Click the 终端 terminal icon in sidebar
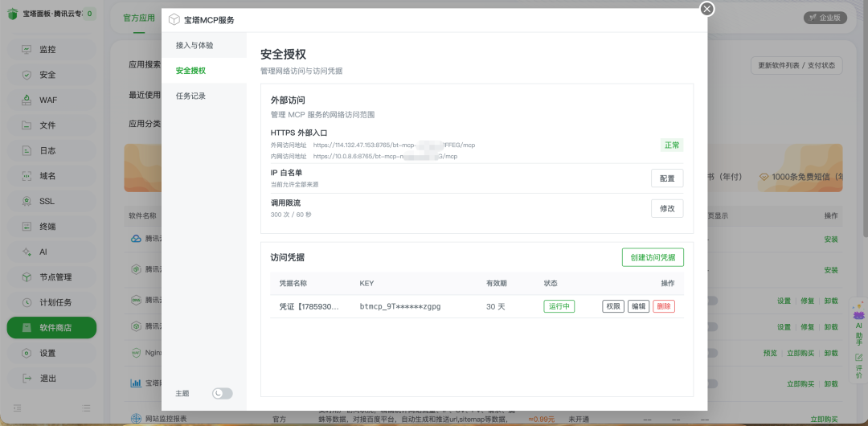This screenshot has height=426, width=868. [x=27, y=227]
